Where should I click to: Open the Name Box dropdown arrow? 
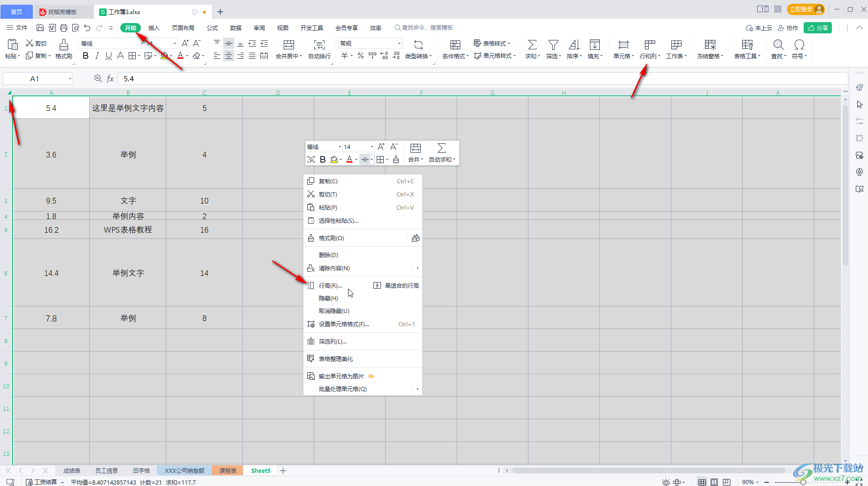[70, 78]
